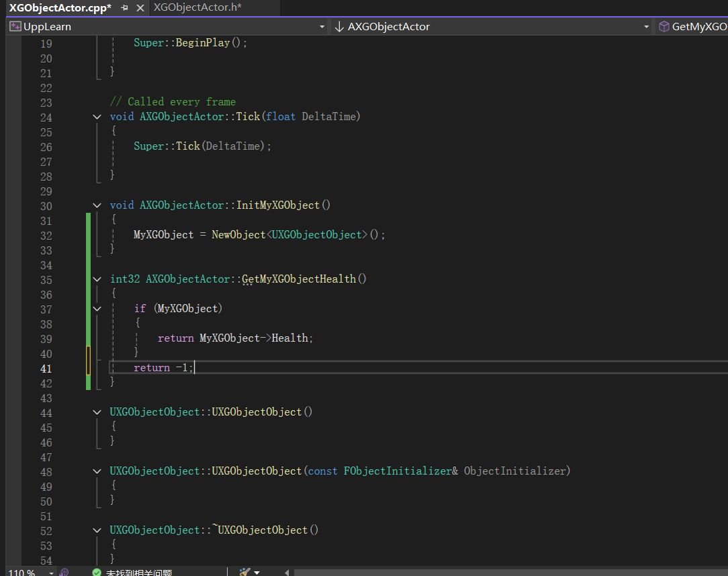This screenshot has height=576, width=728.
Task: Toggle pin on XGObjectActor.cpp tab
Action: [124, 8]
